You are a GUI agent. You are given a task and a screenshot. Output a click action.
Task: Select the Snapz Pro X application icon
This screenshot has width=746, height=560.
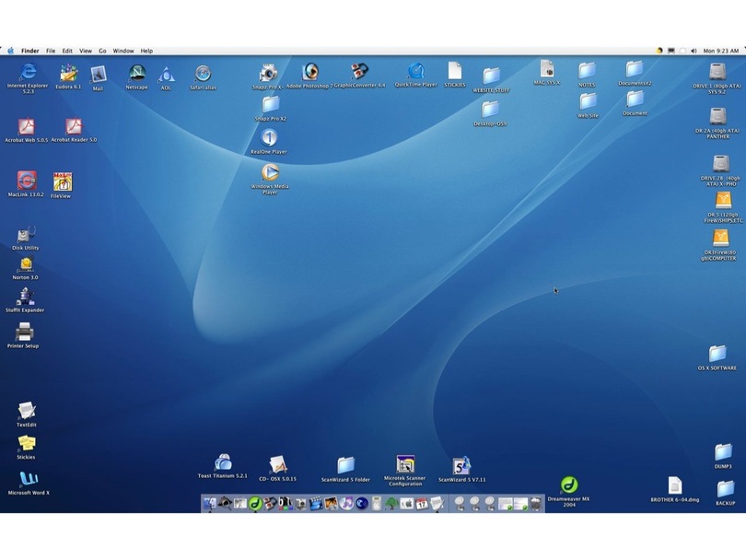[268, 74]
